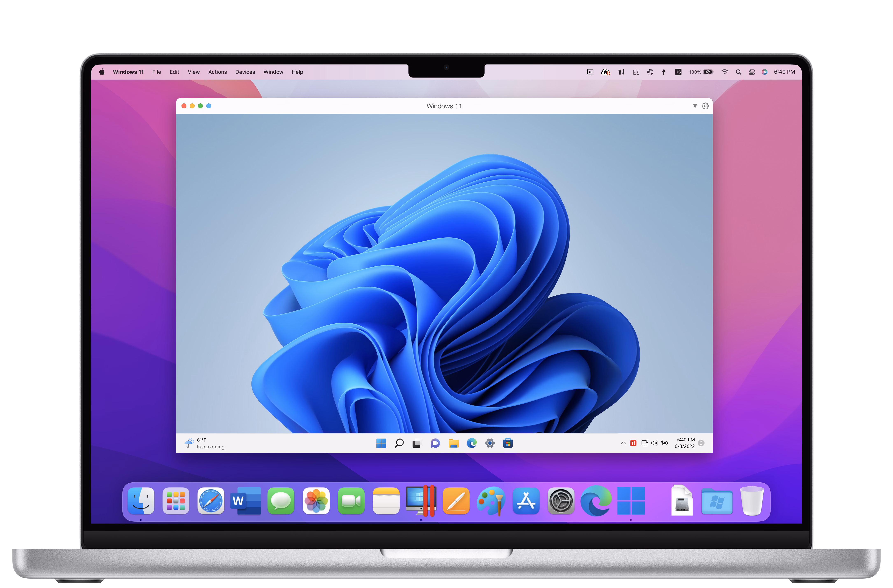Open Parallels Toolbox menu bar icon
Screen dimensions: 893x588
pyautogui.click(x=621, y=72)
